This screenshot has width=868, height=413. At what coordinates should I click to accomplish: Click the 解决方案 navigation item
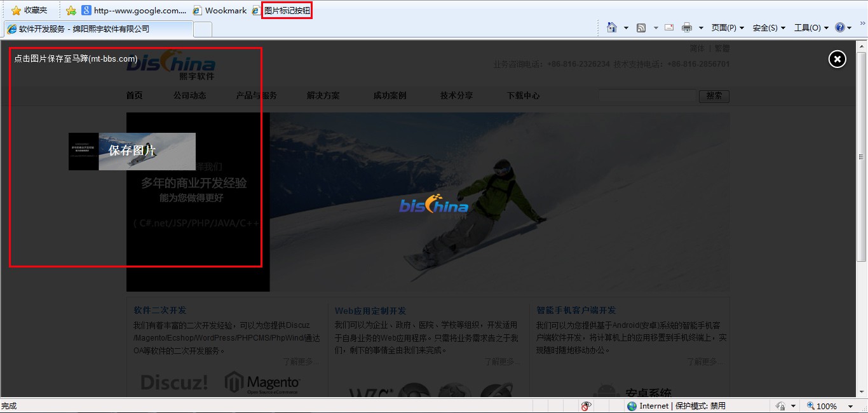click(x=323, y=95)
